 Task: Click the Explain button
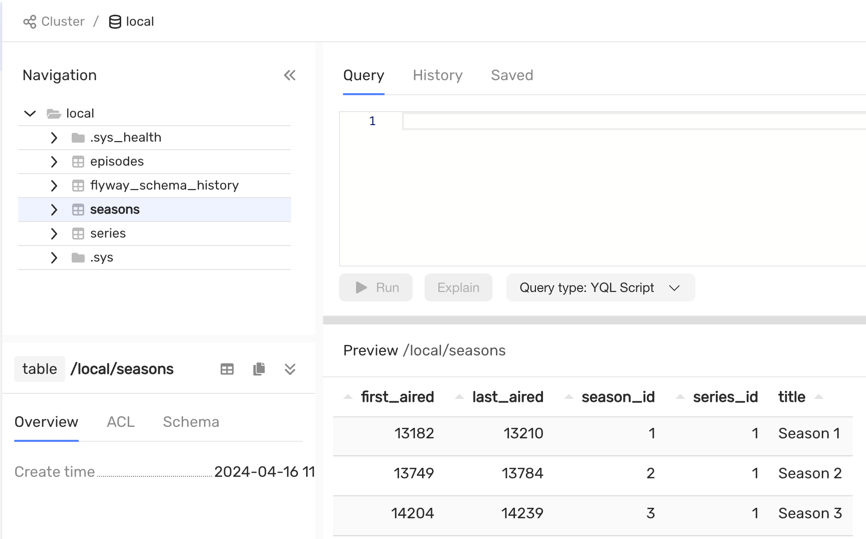tap(458, 287)
